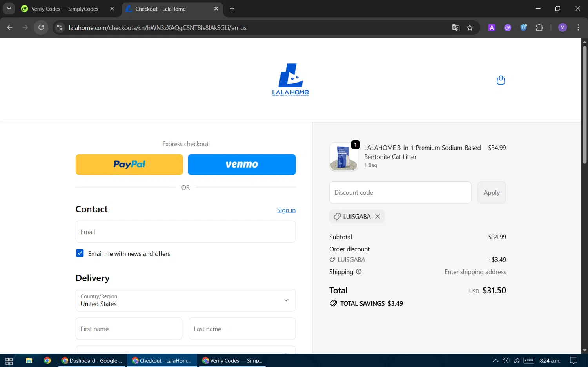
Task: Show hidden system tray icons chevron
Action: pyautogui.click(x=495, y=361)
